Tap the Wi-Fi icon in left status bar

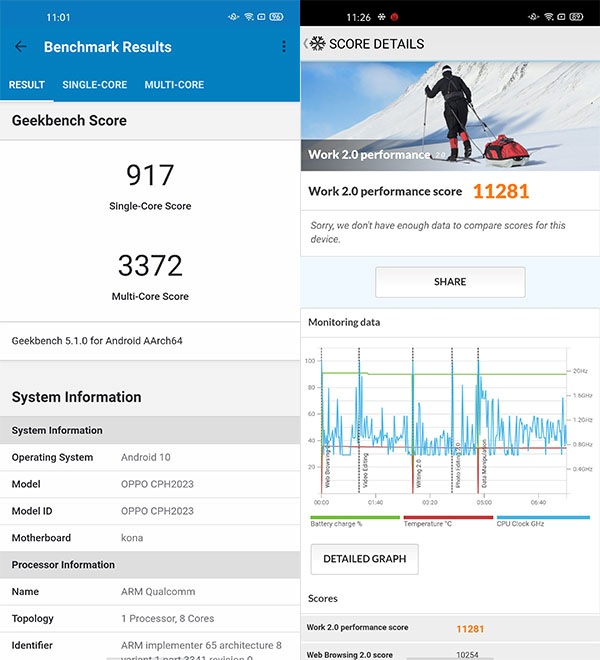pos(249,17)
